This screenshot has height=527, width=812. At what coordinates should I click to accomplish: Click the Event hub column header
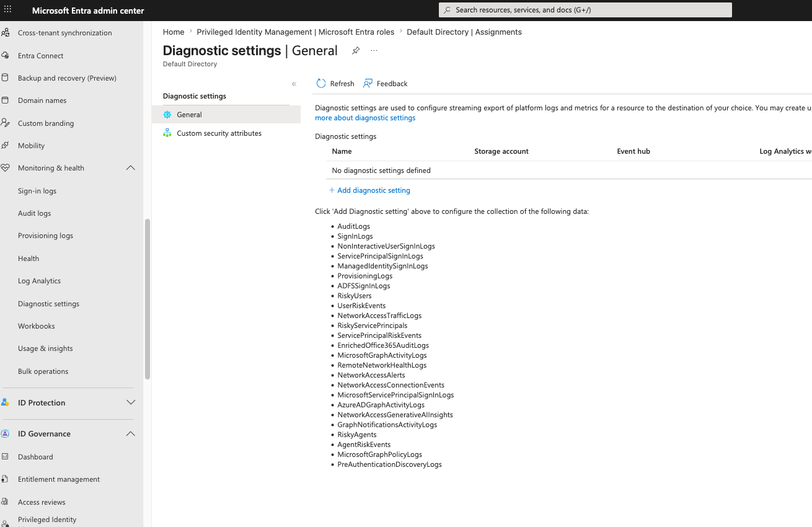point(633,151)
